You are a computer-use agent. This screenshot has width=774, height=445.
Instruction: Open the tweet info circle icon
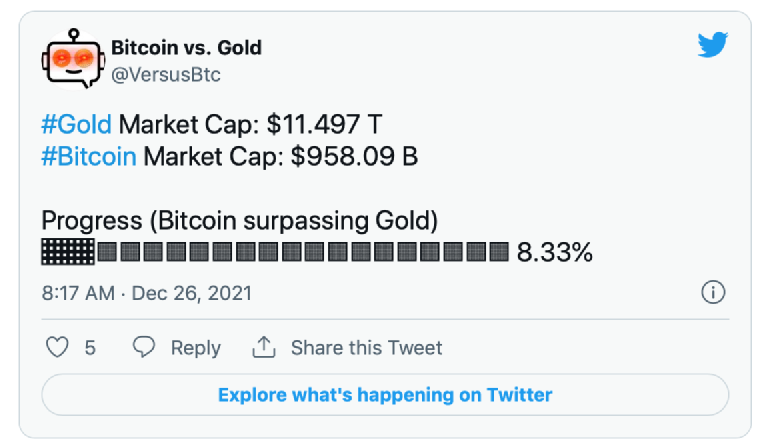coord(713,292)
